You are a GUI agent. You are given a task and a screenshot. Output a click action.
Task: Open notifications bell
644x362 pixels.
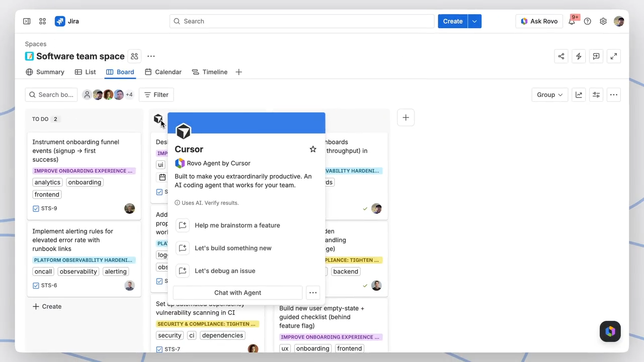pyautogui.click(x=572, y=21)
